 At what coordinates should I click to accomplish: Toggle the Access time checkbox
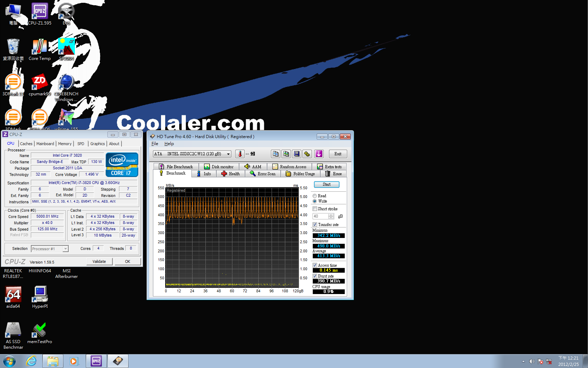coord(315,265)
